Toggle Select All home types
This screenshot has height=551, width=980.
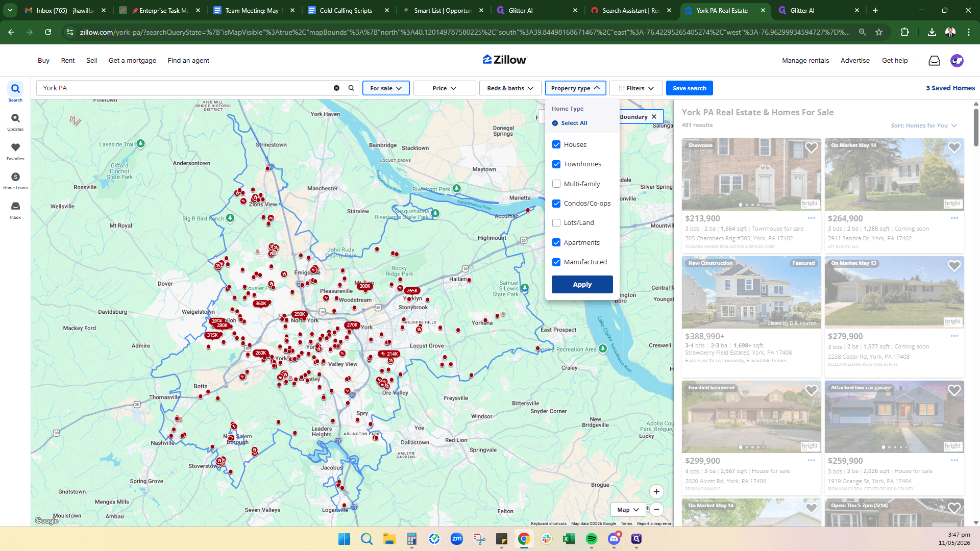[570, 123]
